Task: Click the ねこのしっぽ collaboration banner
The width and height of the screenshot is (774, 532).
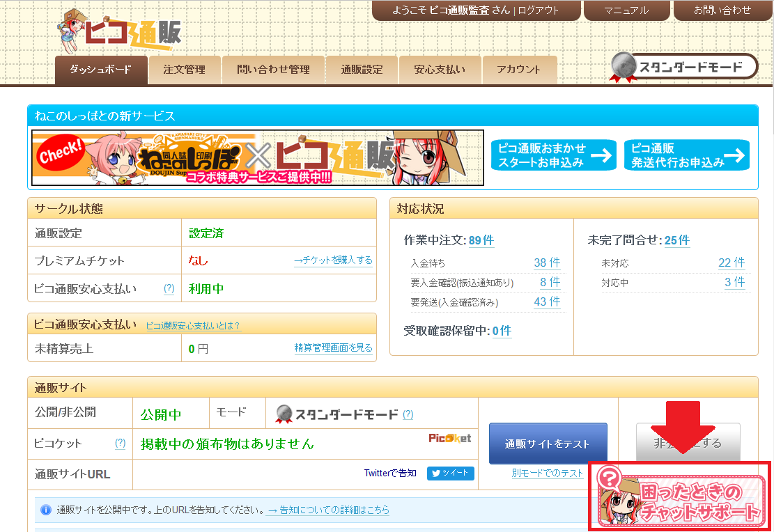Action: 257,158
